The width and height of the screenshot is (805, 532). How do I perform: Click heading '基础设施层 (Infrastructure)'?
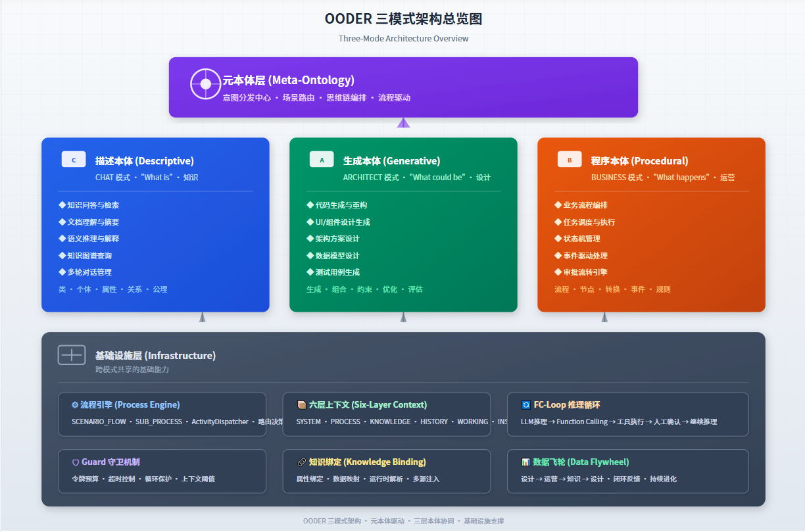(155, 356)
